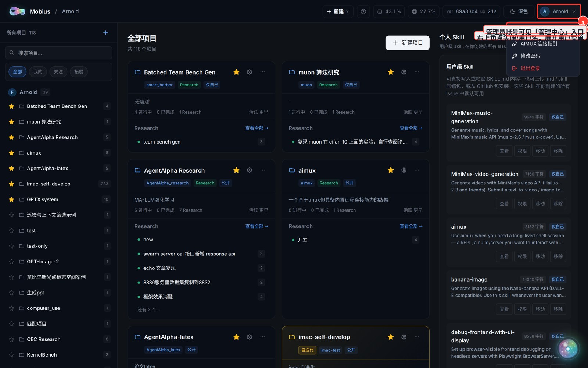Toggle star on imac-self-develop card
This screenshot has height=368, width=588.
coord(391,337)
